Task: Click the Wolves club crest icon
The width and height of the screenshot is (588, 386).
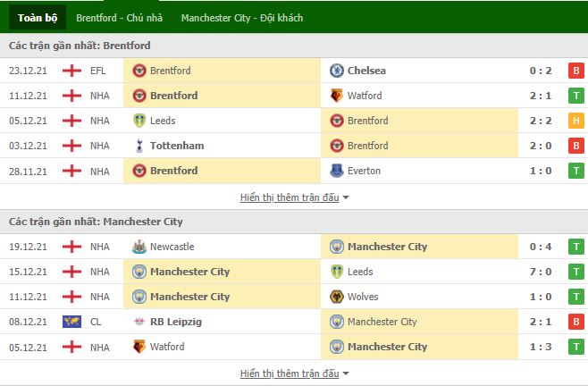Action: [336, 297]
